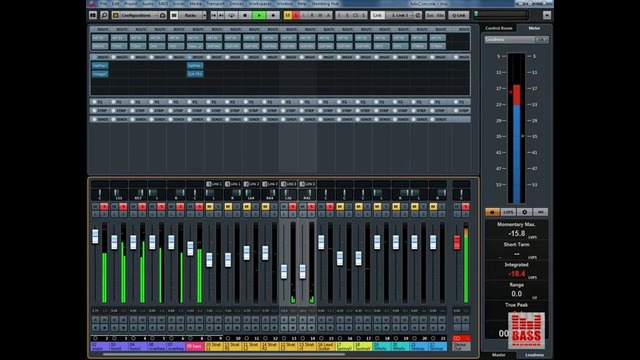This screenshot has width=640, height=360.
Task: Toggle the cycle loop transport button
Action: [231, 15]
